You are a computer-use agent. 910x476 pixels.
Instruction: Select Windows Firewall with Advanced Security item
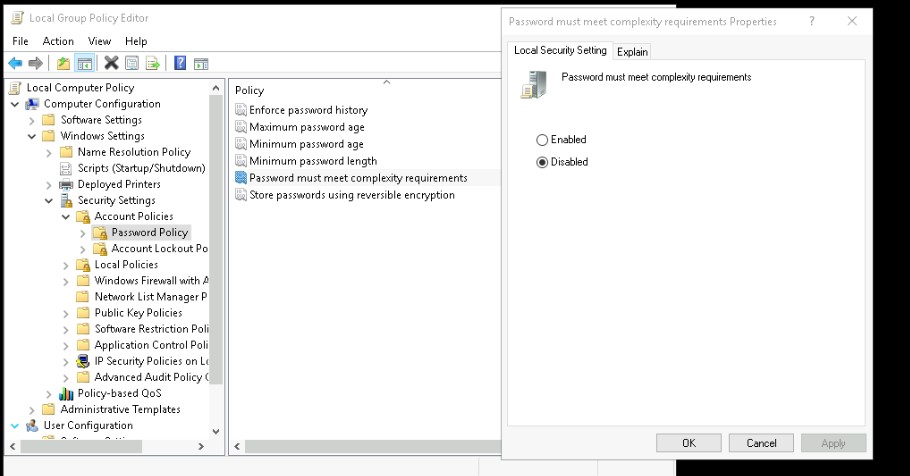coord(151,281)
